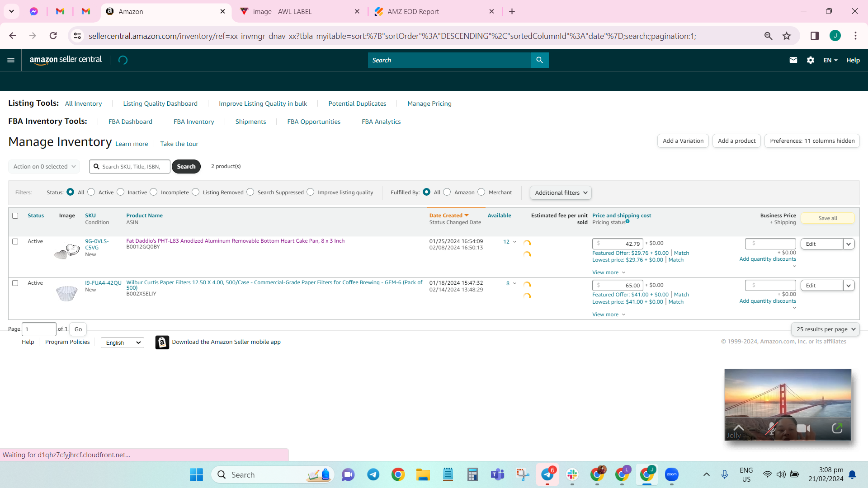
Task: Open Slack from the taskbar
Action: tap(572, 474)
